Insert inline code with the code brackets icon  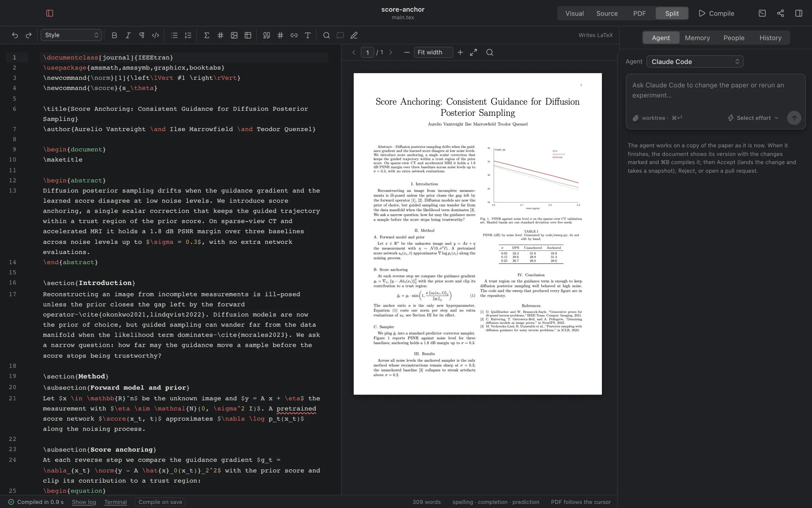[155, 35]
